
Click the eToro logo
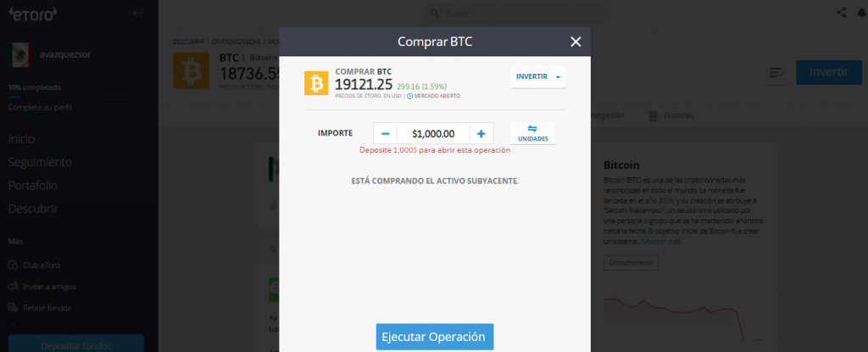[x=34, y=14]
